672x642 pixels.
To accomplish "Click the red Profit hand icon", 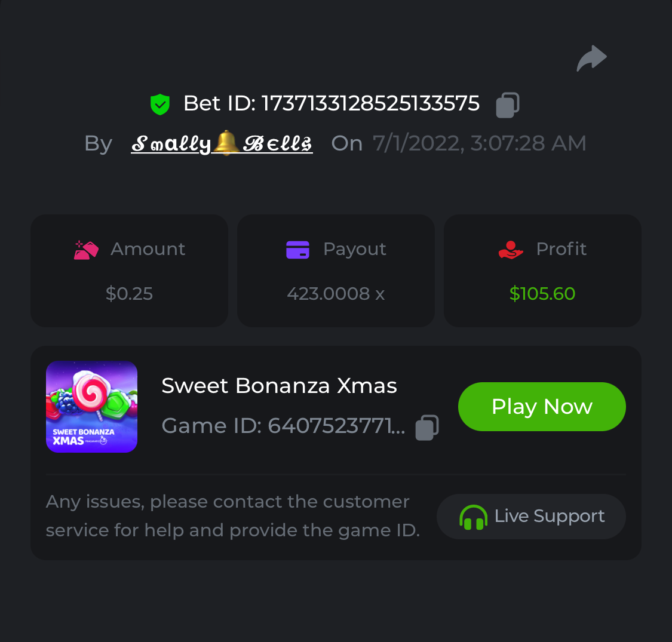I will (x=511, y=250).
